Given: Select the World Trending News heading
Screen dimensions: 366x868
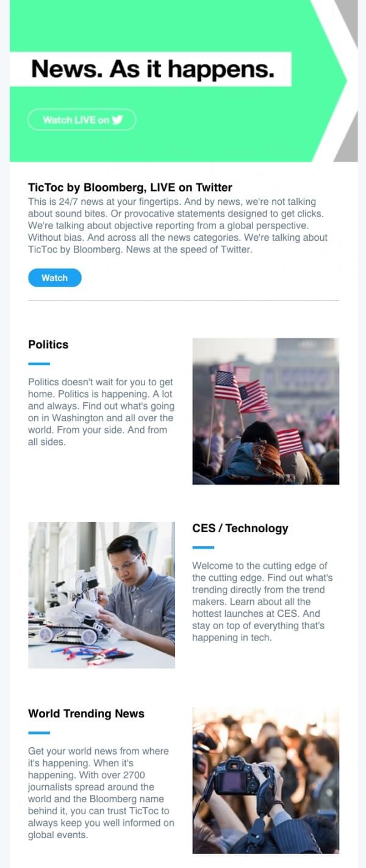Looking at the screenshot, I should tap(86, 714).
